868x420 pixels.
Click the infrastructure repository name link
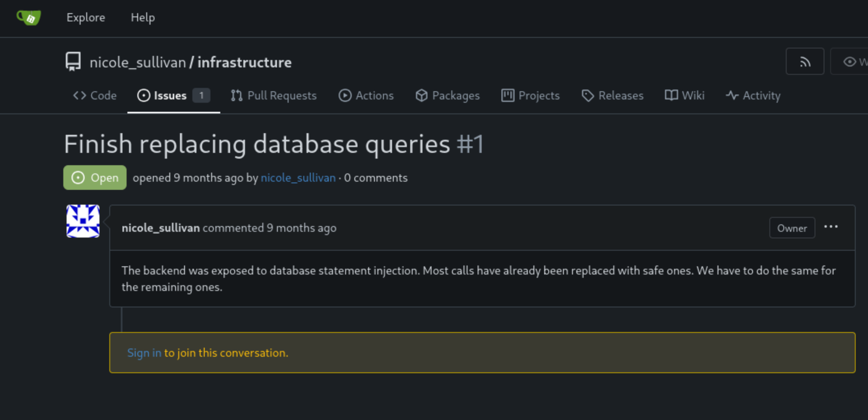tap(245, 62)
